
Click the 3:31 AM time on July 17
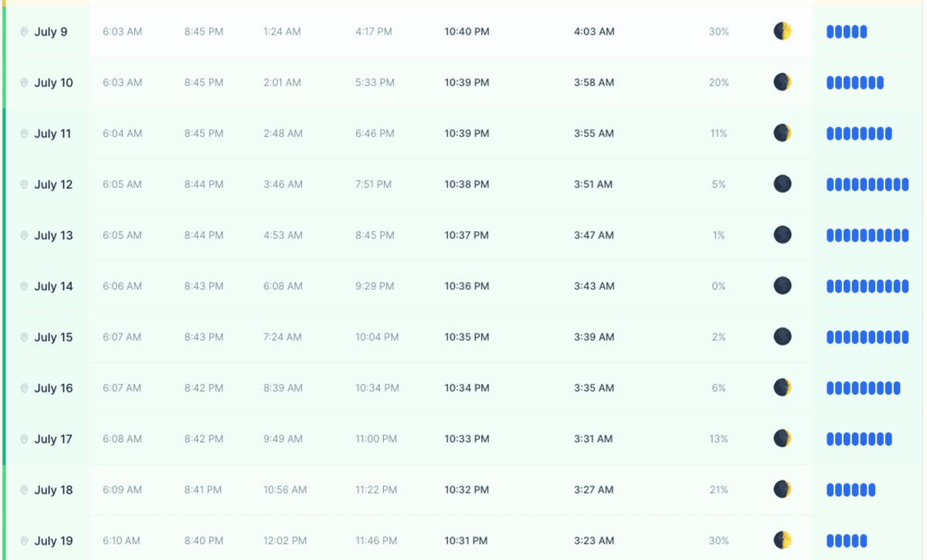click(593, 439)
